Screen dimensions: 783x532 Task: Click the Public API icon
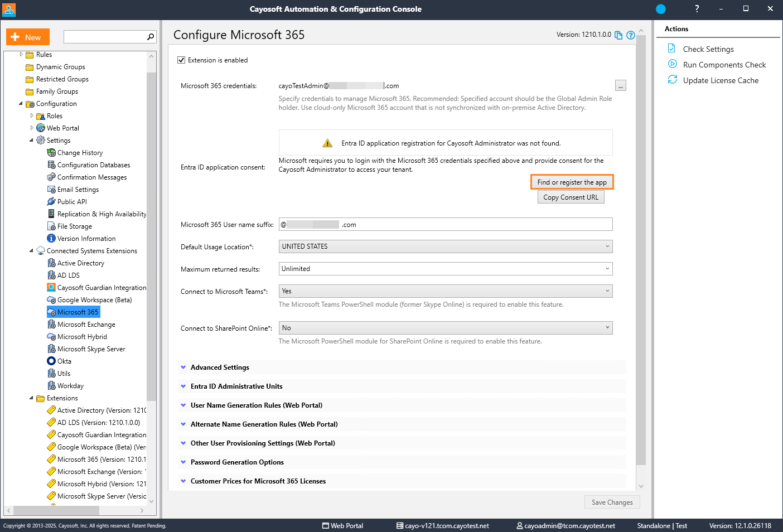(51, 201)
